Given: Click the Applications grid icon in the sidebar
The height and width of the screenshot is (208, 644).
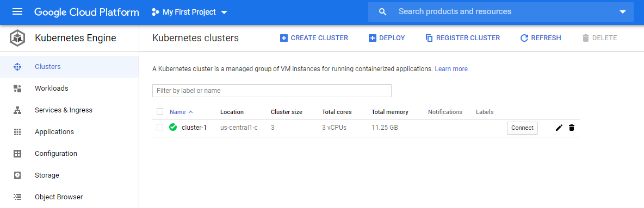Looking at the screenshot, I should (17, 131).
